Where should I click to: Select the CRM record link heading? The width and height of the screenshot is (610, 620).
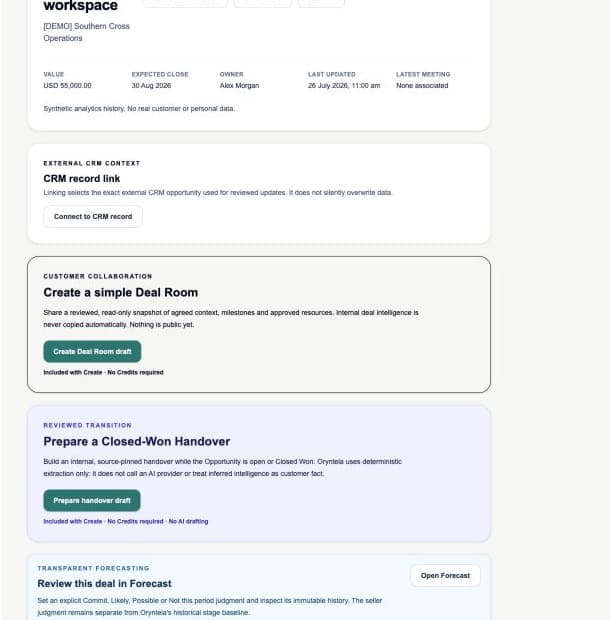coord(82,179)
